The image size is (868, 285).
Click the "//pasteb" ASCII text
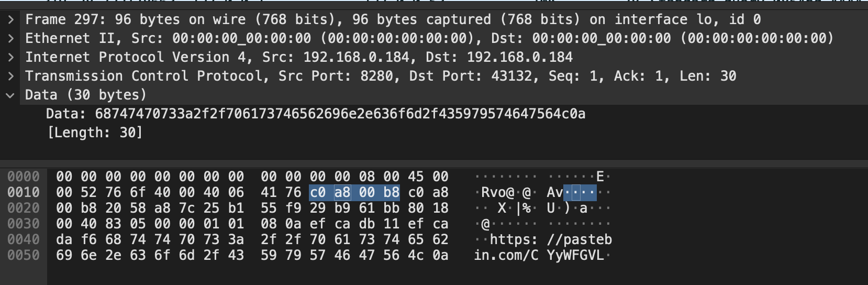click(579, 240)
